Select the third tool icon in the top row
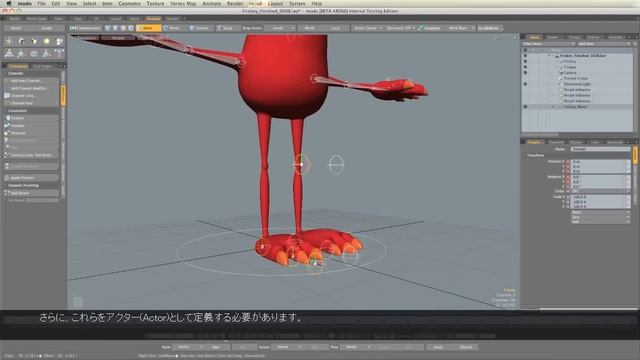Image resolution: width=640 pixels, height=360 pixels. tap(34, 41)
